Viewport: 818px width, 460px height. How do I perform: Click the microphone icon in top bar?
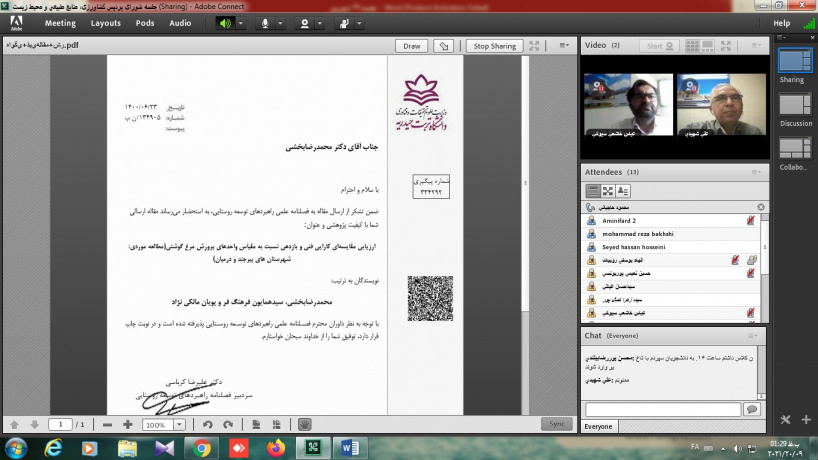point(266,22)
